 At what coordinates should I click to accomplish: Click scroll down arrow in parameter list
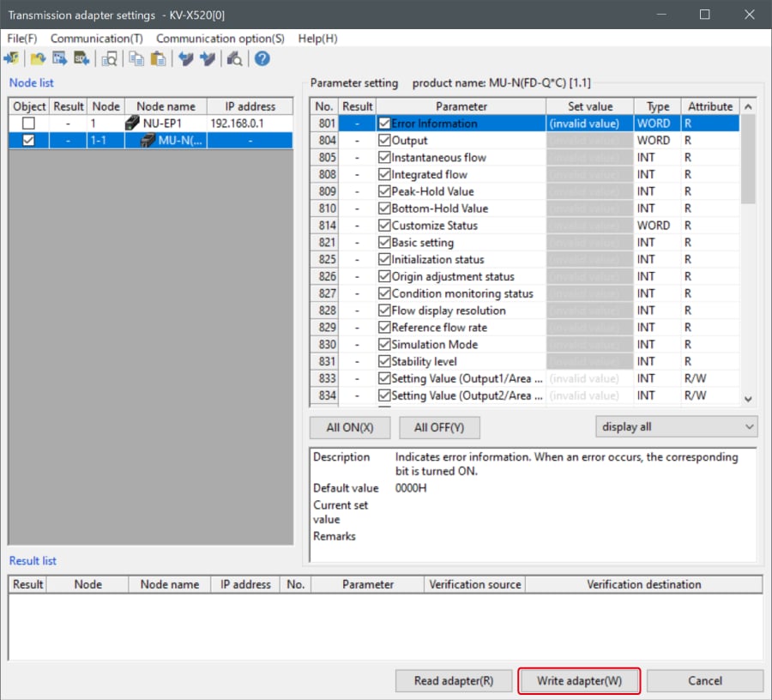coord(747,399)
